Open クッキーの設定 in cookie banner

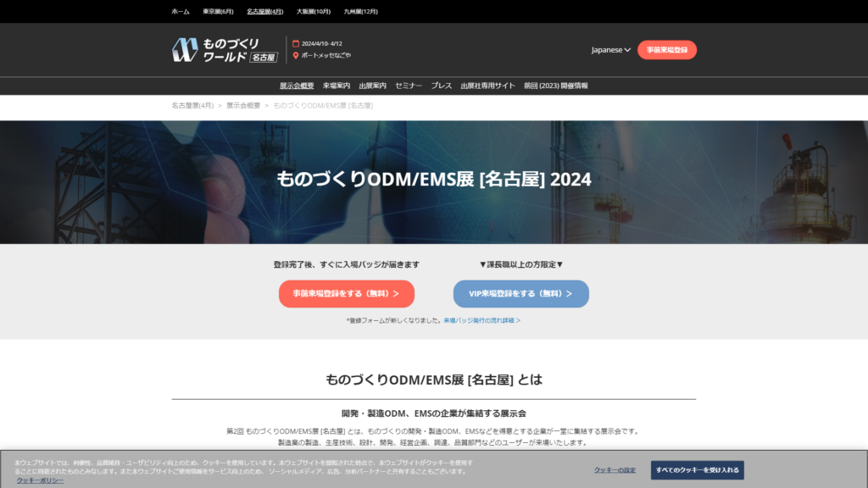tap(615, 470)
